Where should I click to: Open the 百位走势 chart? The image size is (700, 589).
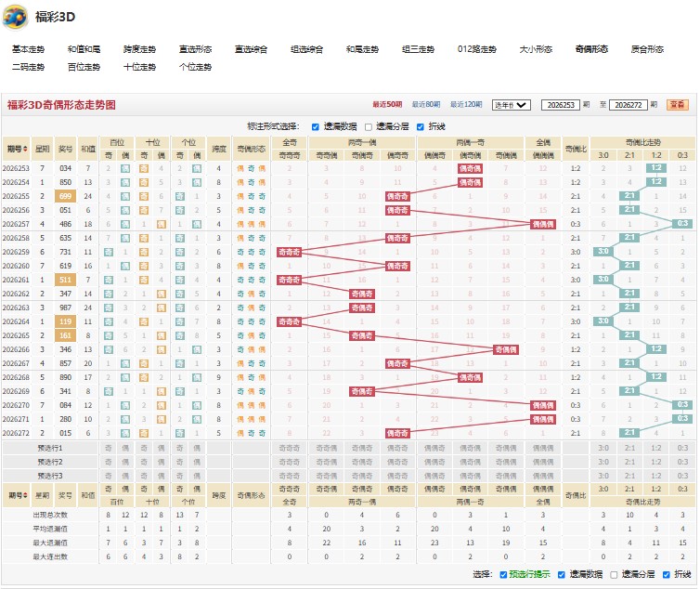pos(84,67)
